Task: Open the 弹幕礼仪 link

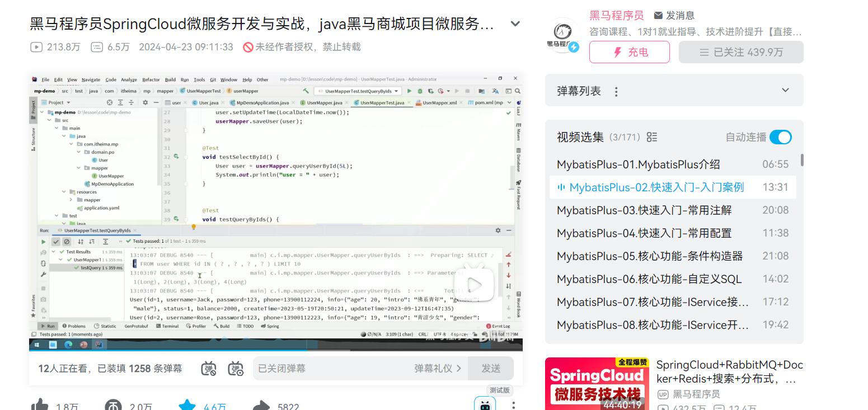Action: (438, 369)
